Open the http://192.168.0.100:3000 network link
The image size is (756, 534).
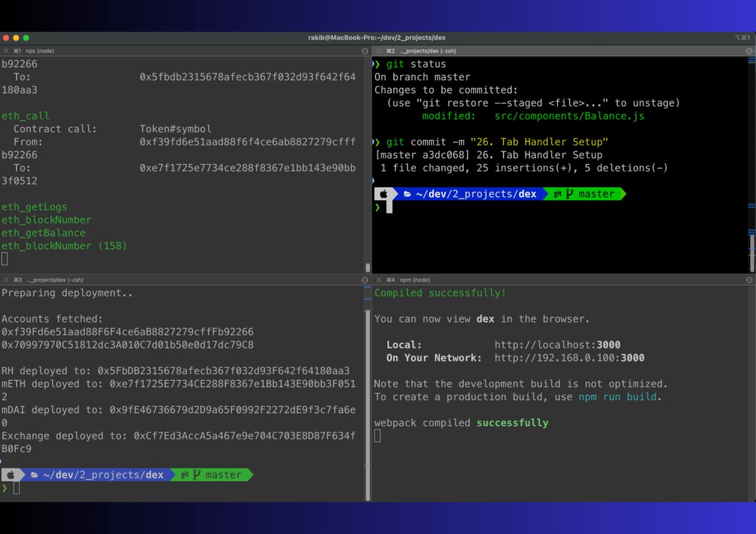(x=569, y=358)
